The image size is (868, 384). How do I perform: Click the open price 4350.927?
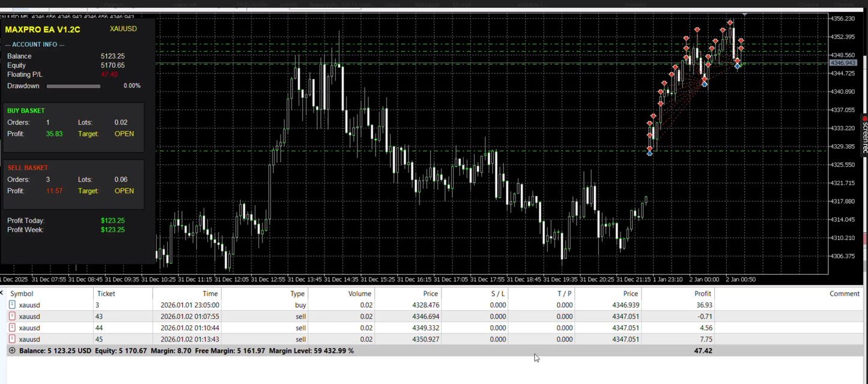tap(426, 339)
